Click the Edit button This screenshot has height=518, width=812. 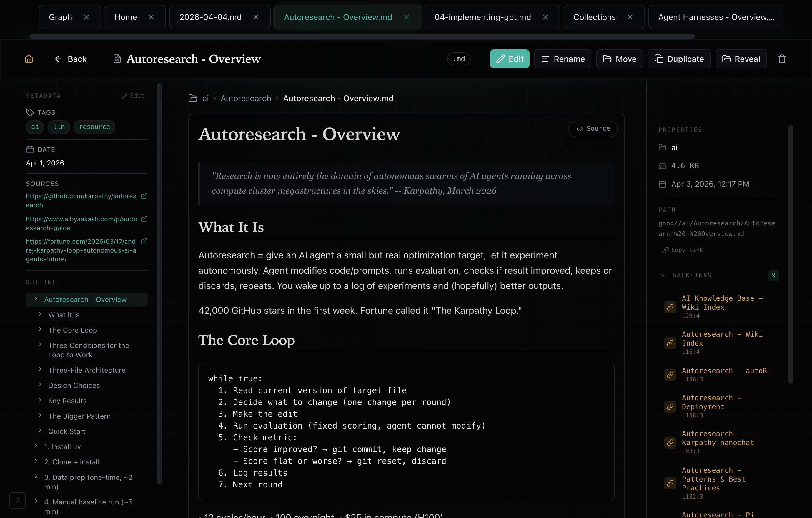tap(510, 59)
